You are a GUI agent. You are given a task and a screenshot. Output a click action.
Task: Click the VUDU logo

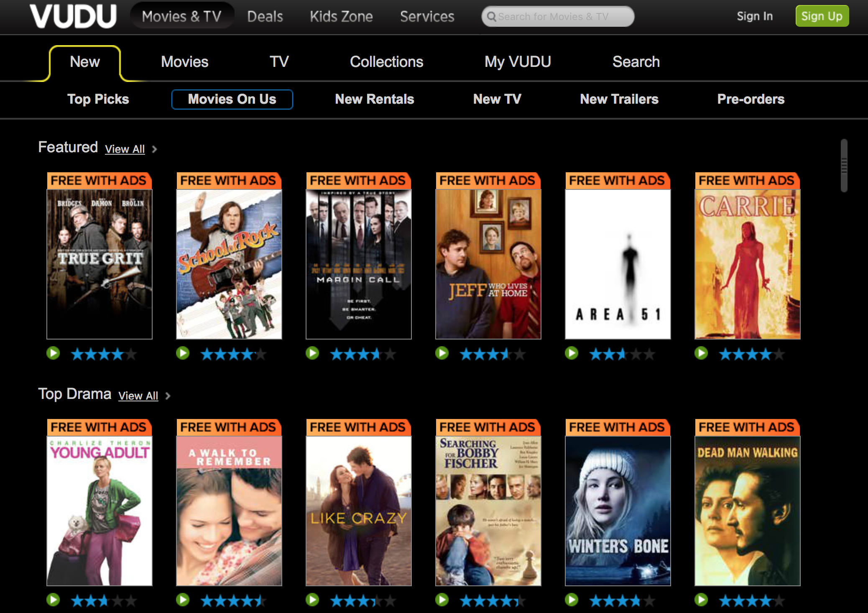(x=73, y=17)
